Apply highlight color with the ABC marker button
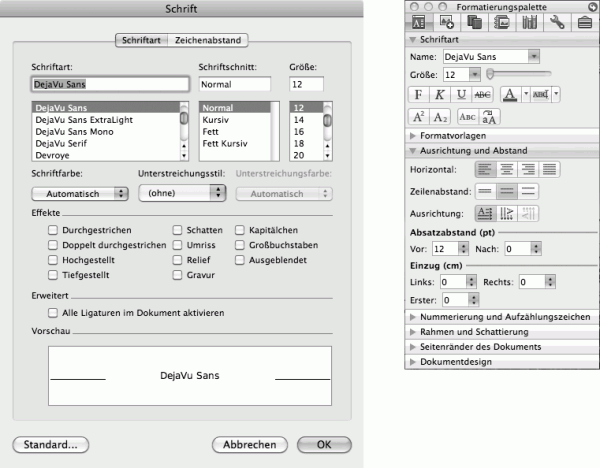Screen dimensions: 600x468 [x=541, y=94]
